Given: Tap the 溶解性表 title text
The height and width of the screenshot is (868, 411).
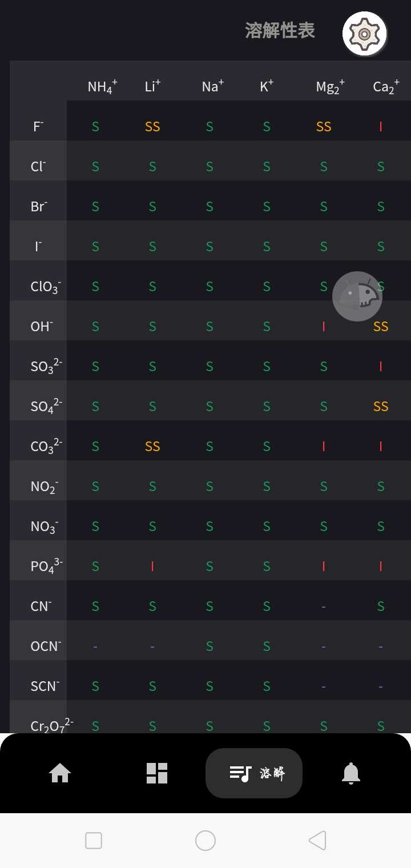Looking at the screenshot, I should pyautogui.click(x=280, y=30).
